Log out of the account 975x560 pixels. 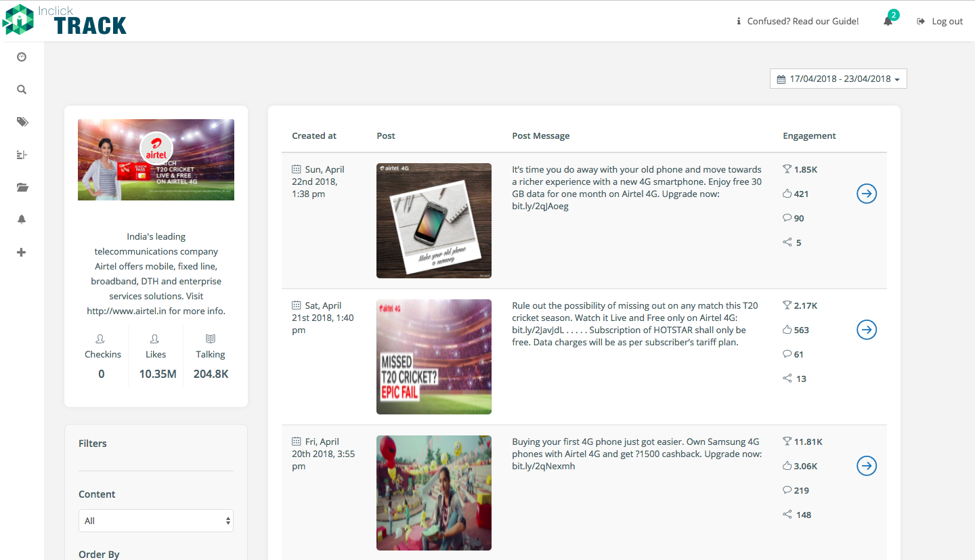[x=940, y=21]
